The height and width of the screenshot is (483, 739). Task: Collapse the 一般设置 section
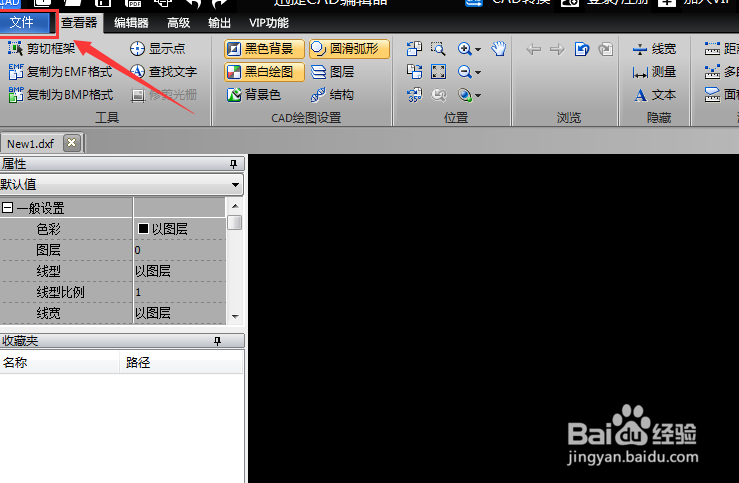[7, 207]
